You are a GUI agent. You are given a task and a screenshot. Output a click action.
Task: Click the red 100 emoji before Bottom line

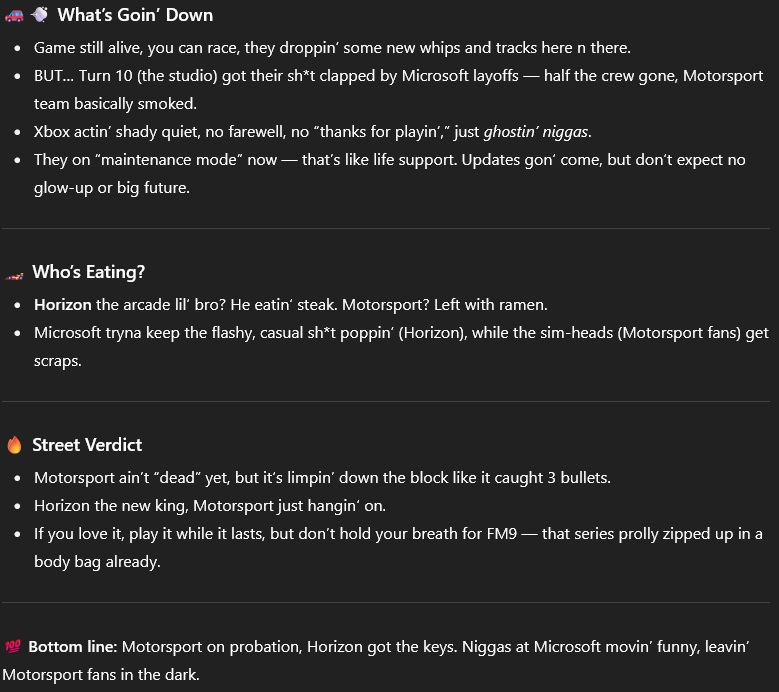13,646
